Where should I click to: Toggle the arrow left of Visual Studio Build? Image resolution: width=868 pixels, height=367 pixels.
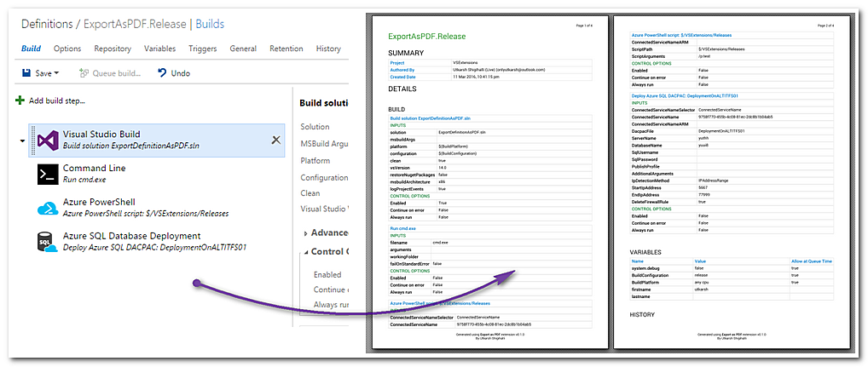point(22,141)
